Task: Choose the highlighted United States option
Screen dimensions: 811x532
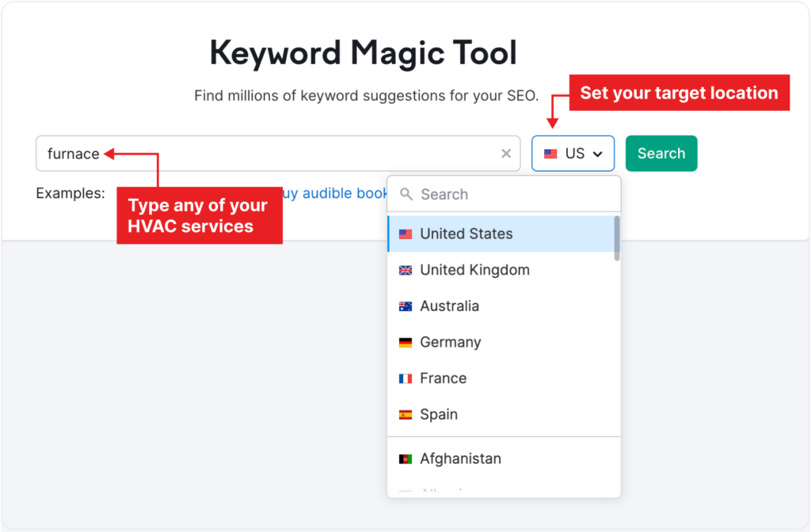Action: tap(466, 234)
